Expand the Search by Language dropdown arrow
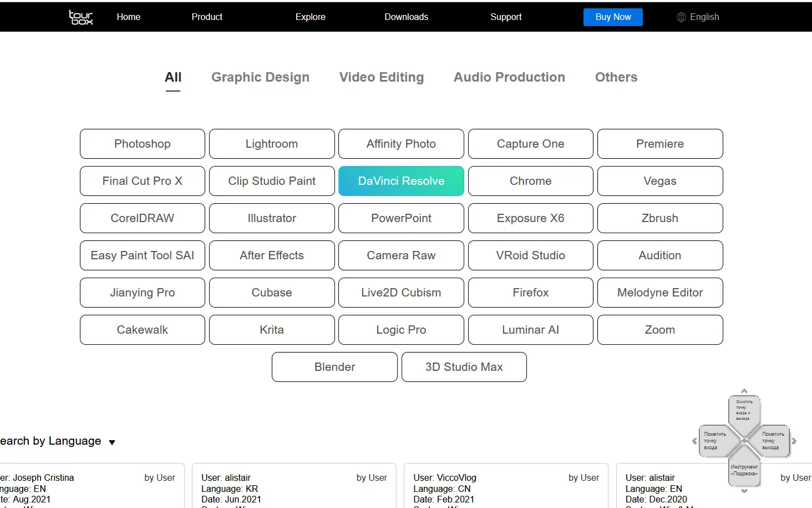 112,442
